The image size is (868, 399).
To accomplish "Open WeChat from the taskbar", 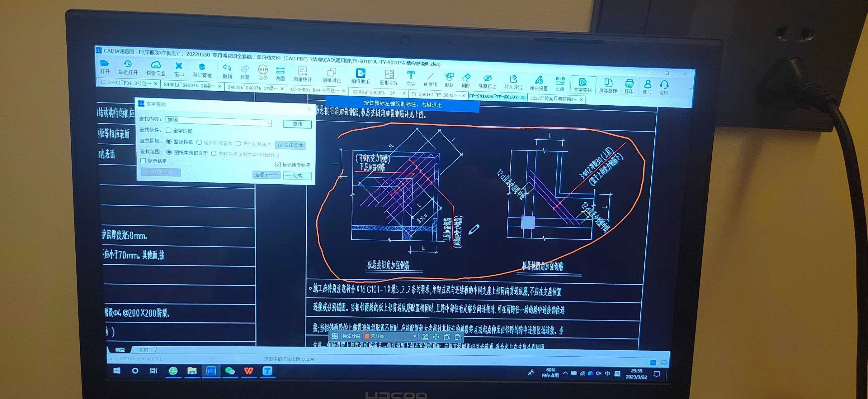I will click(x=230, y=371).
